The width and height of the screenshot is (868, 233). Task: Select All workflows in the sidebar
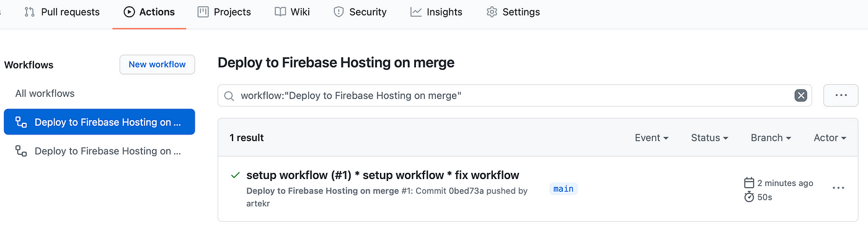click(45, 94)
